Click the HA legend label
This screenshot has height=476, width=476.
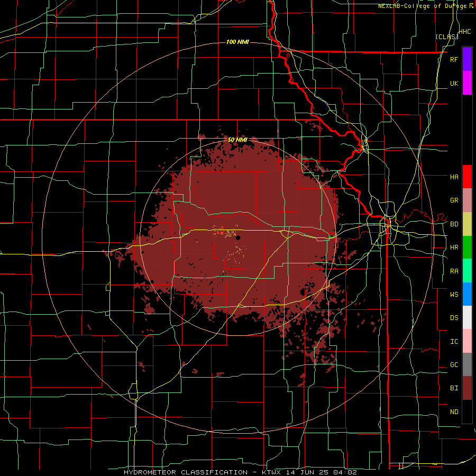click(454, 177)
